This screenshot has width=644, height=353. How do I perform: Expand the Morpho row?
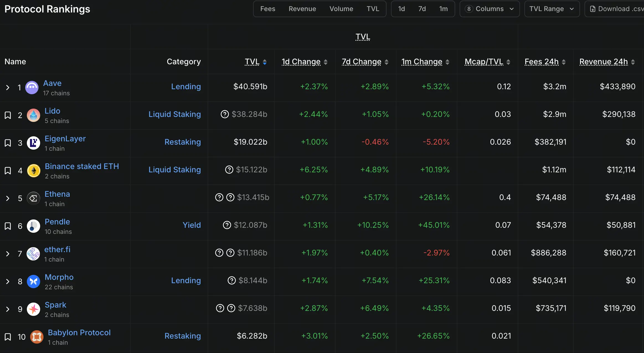coord(8,282)
